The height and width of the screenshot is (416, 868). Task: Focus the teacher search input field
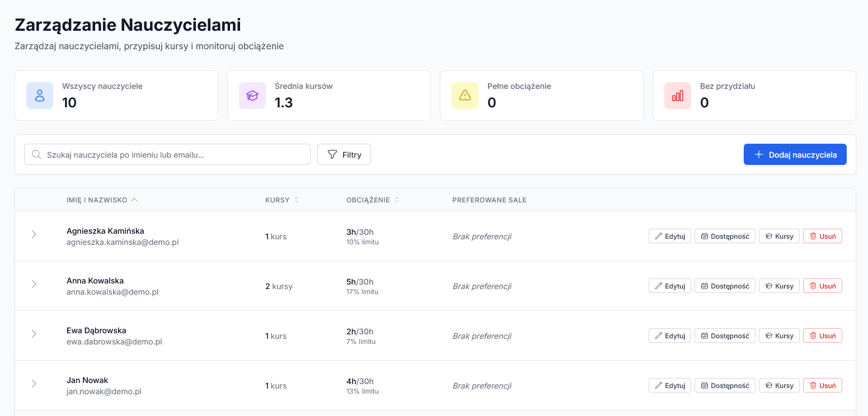click(x=173, y=154)
